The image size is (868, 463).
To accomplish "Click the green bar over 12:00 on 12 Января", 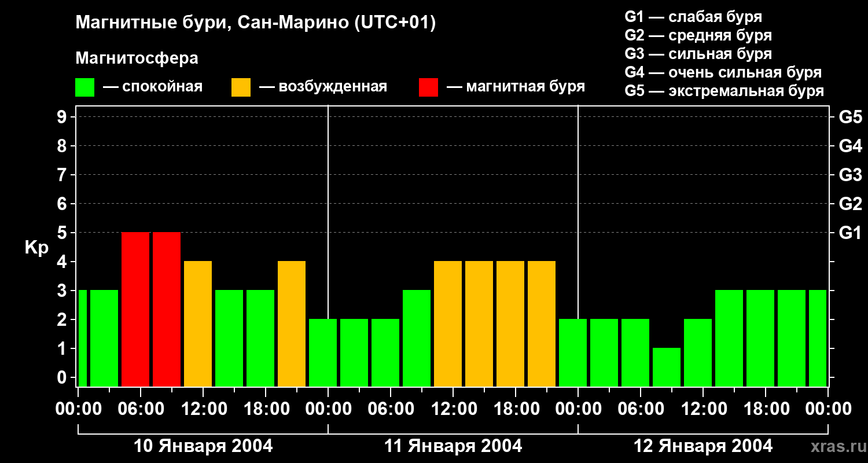I will [698, 352].
